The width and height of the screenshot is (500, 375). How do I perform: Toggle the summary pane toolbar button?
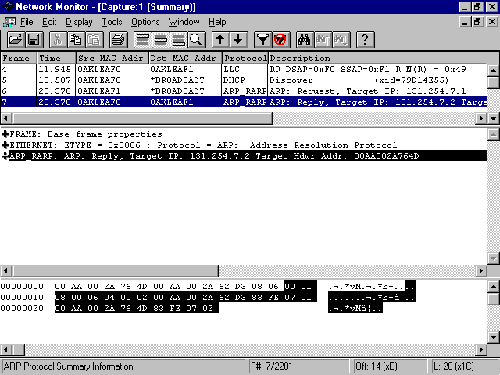point(143,40)
